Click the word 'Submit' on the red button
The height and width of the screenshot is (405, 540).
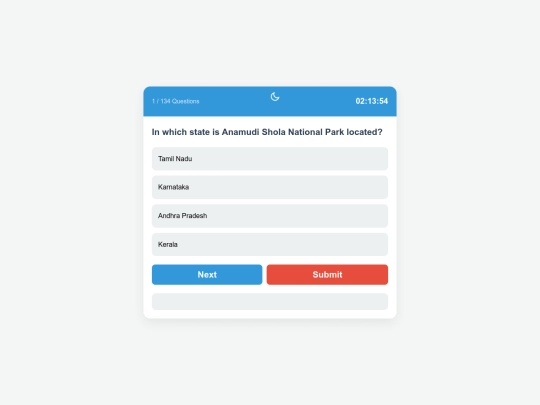[x=327, y=274]
